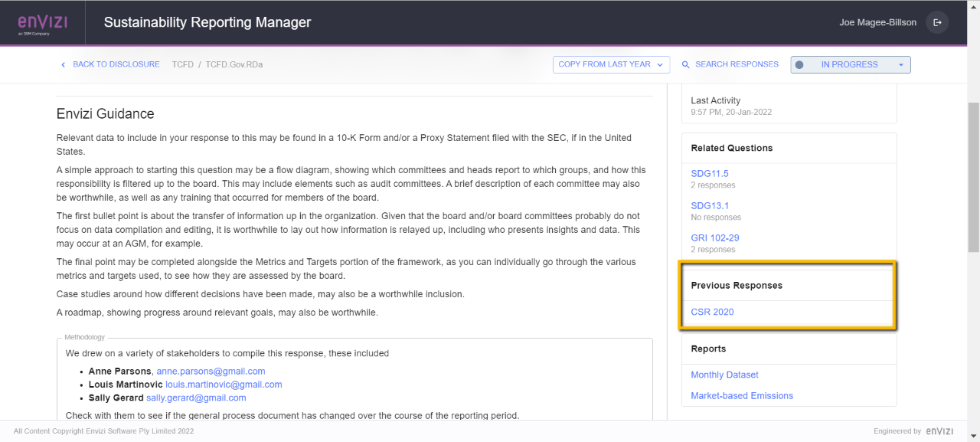
Task: Click the TCFD breadcrumb
Action: point(182,64)
